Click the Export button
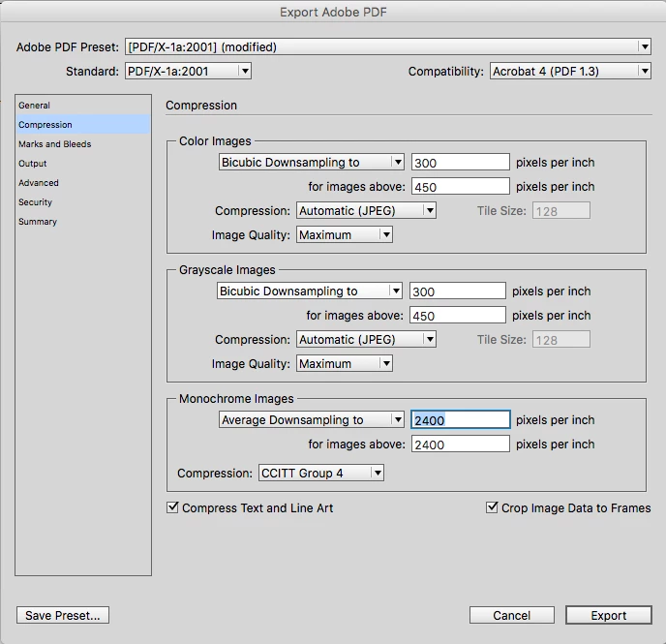Viewport: 666px width, 644px height. [609, 615]
